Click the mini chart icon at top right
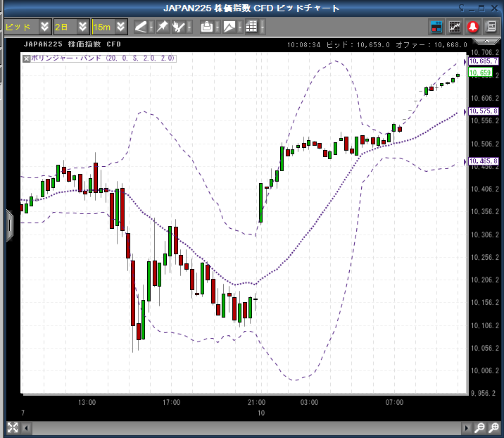This screenshot has width=504, height=438. (x=455, y=27)
